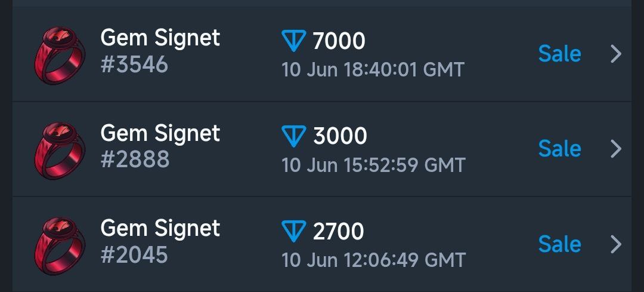Select the Gem Signet #2045 title
The height and width of the screenshot is (292, 644).
pos(160,228)
